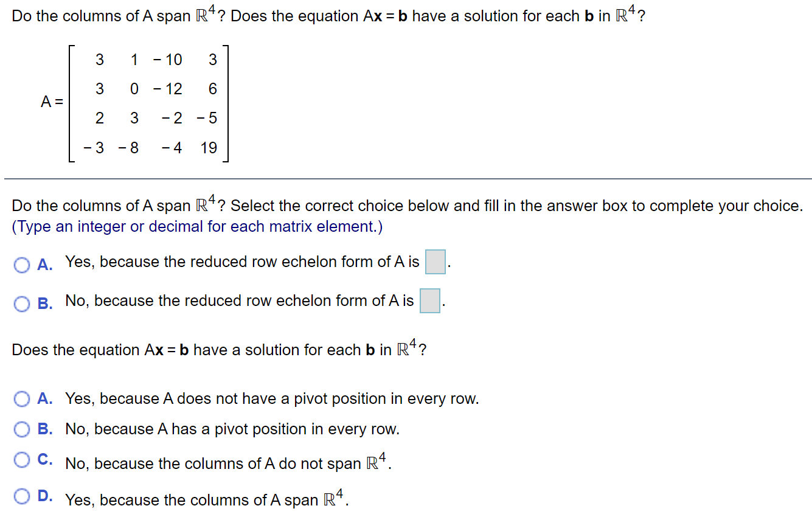Click the answer box beside choice B

pyautogui.click(x=430, y=300)
